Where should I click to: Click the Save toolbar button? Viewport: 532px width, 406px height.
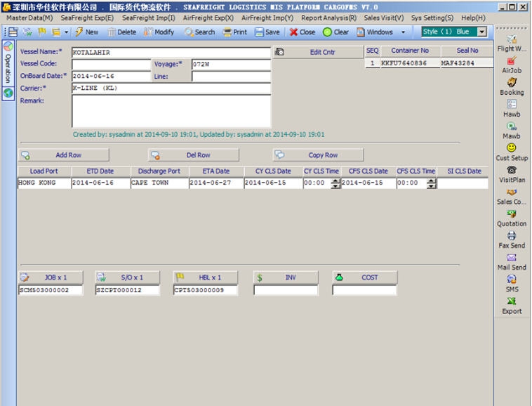tap(267, 32)
